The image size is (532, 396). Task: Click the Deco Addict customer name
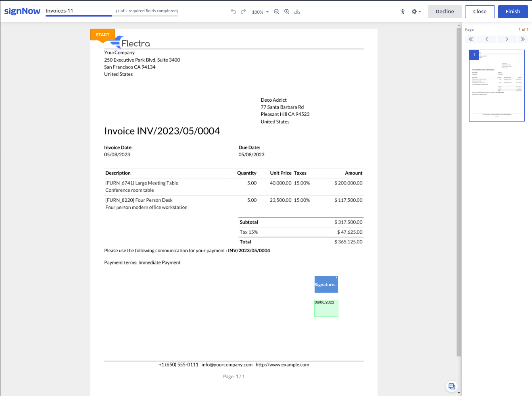(x=274, y=100)
